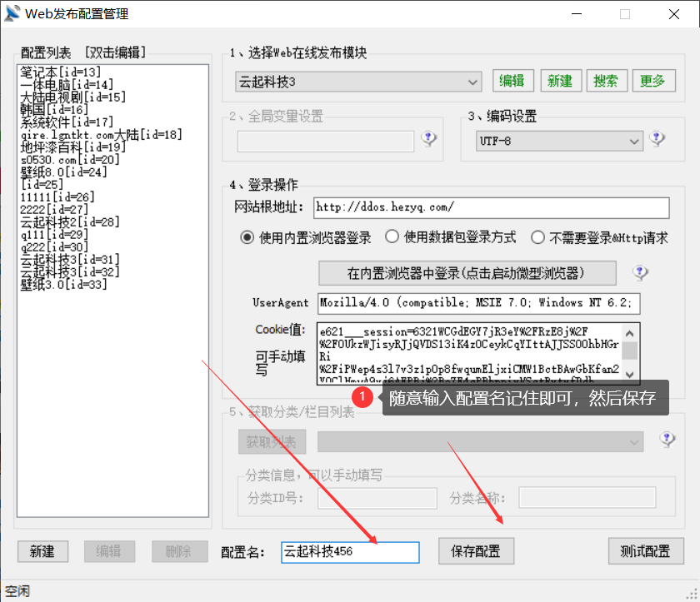Screen dimensions: 700x602
Task: Open the 更多 options button
Action: pyautogui.click(x=652, y=81)
